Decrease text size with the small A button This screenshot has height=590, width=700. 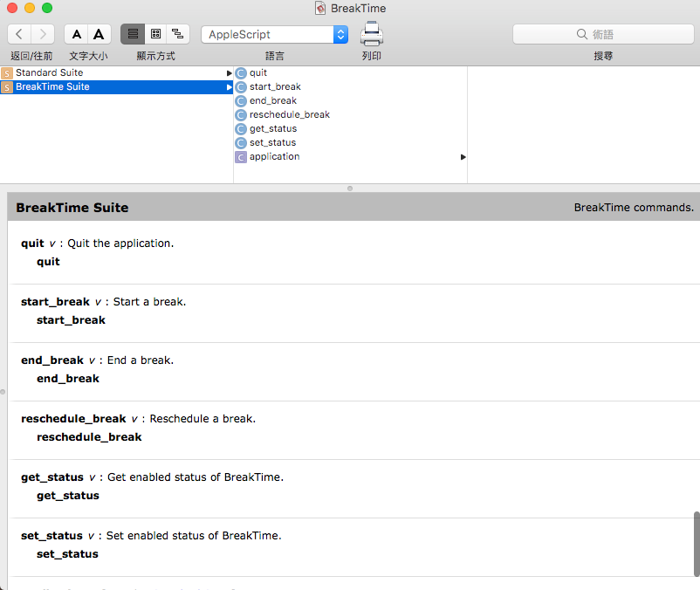pyautogui.click(x=76, y=34)
